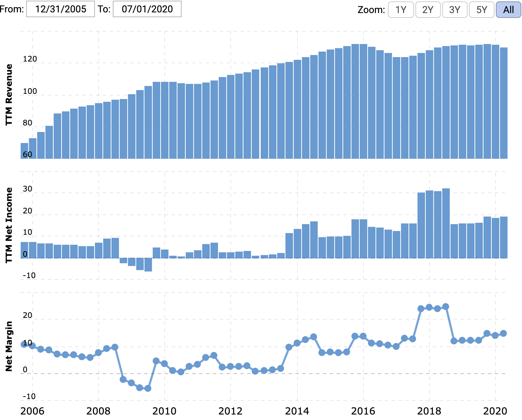
Task: Click the 2020 x-axis label
Action: pyautogui.click(x=495, y=411)
